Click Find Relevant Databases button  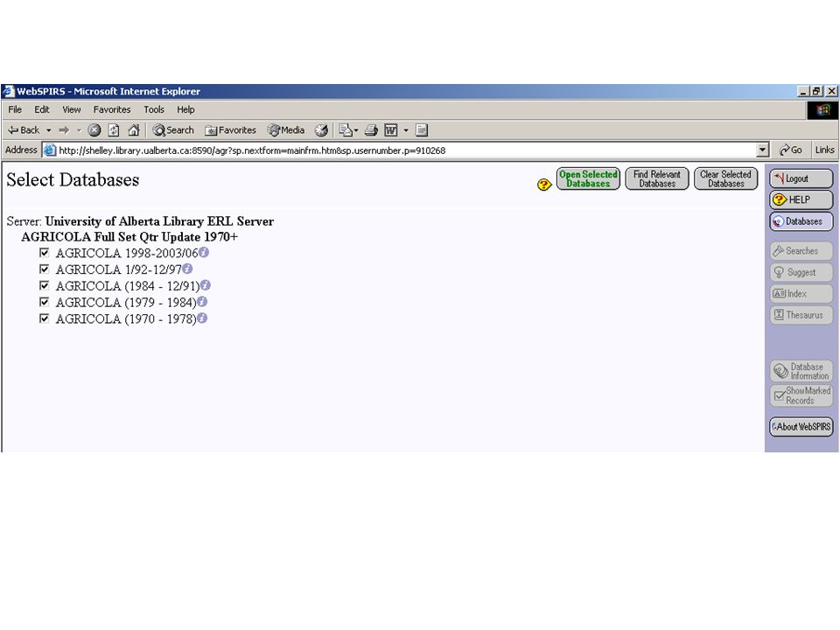(657, 178)
